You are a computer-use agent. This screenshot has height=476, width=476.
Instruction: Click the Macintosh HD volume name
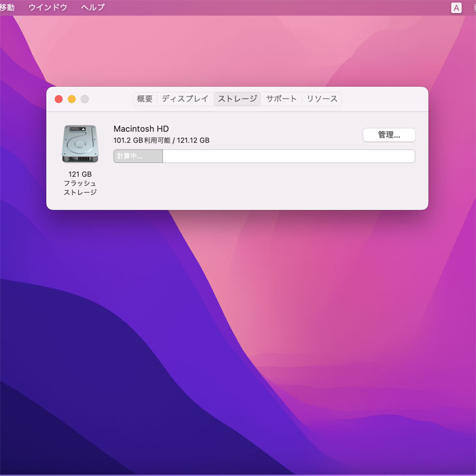(x=141, y=129)
